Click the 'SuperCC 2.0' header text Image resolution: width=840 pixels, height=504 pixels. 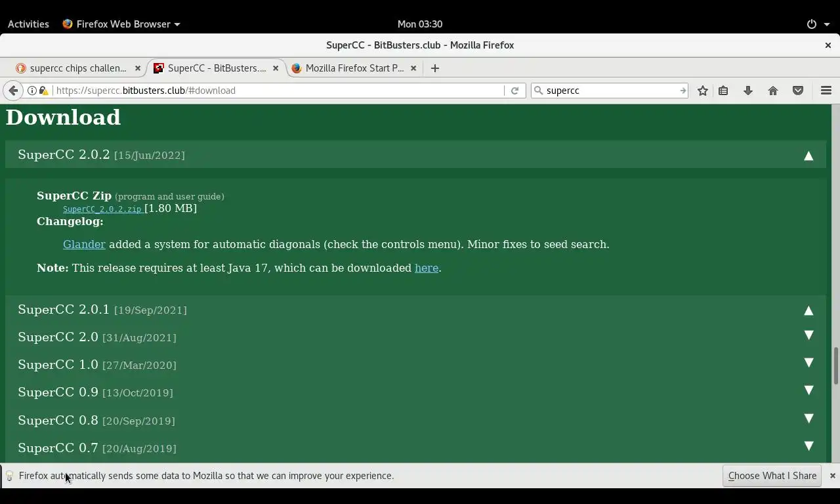coord(58,337)
